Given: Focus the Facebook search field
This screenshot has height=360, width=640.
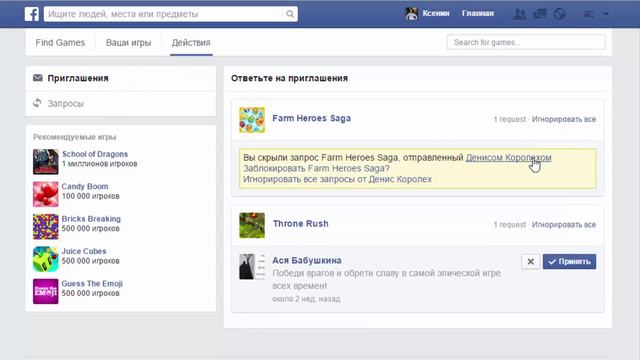Looking at the screenshot, I should tap(164, 14).
